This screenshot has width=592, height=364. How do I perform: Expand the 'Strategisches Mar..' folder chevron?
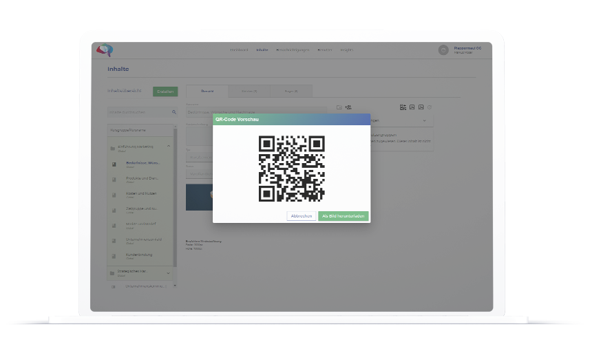coord(168,273)
